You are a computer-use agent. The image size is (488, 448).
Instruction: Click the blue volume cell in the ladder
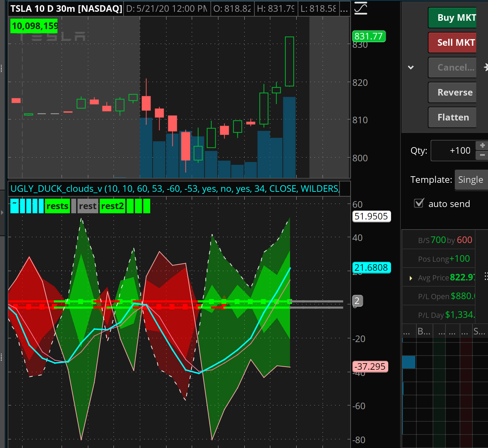pyautogui.click(x=409, y=362)
